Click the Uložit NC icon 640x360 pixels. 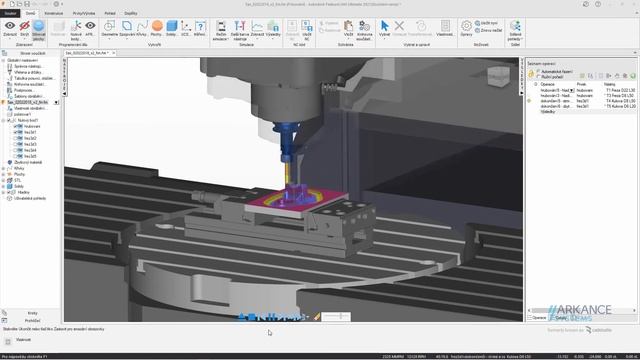(307, 26)
